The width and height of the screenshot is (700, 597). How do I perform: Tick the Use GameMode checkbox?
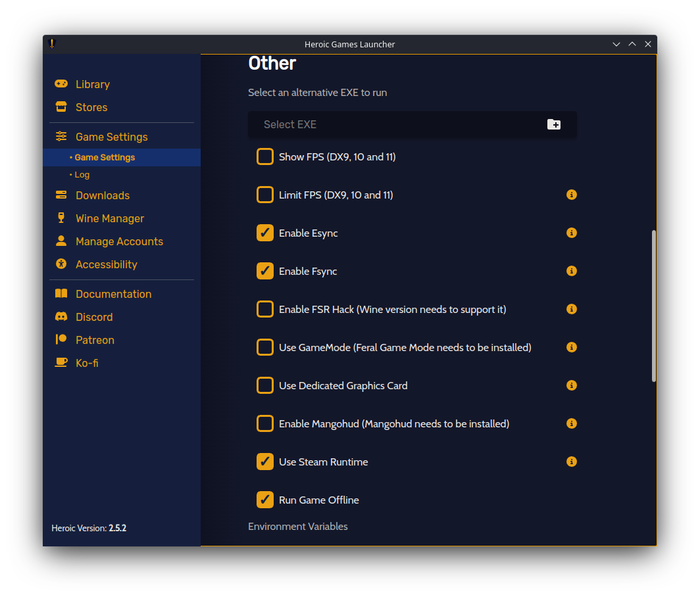pyautogui.click(x=264, y=347)
